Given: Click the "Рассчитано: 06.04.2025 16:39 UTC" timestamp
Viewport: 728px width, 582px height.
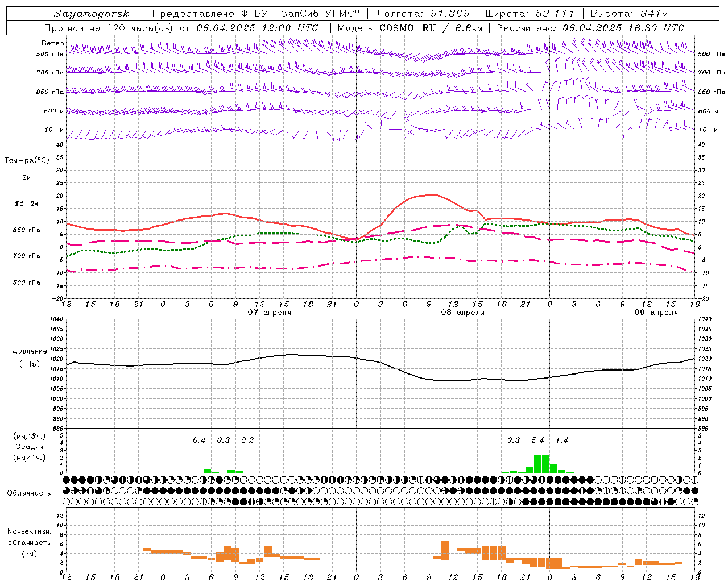Looking at the screenshot, I should point(590,28).
